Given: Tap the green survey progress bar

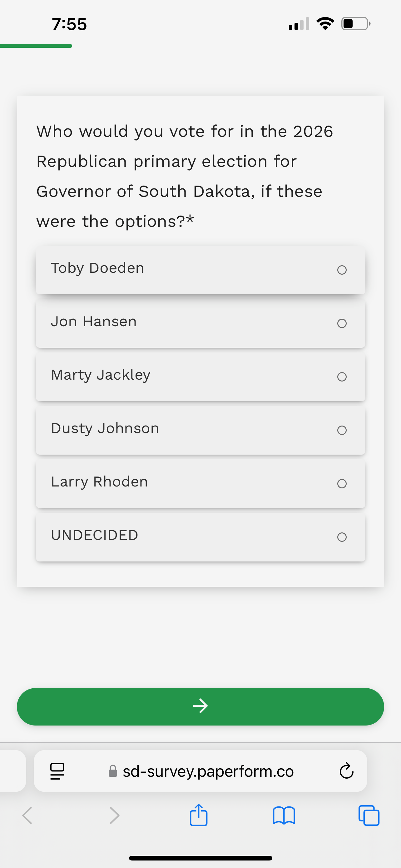Looking at the screenshot, I should pyautogui.click(x=36, y=46).
